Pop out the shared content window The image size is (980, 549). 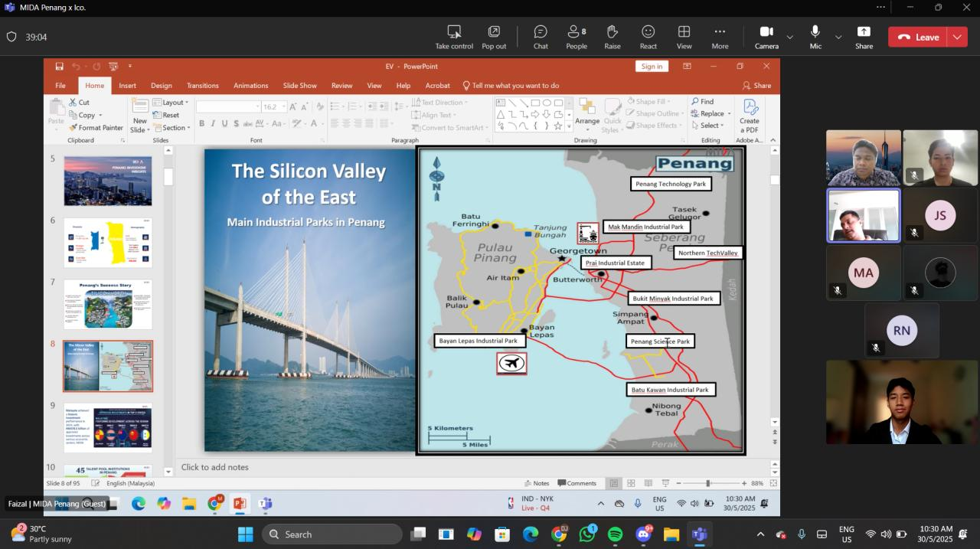click(x=494, y=36)
